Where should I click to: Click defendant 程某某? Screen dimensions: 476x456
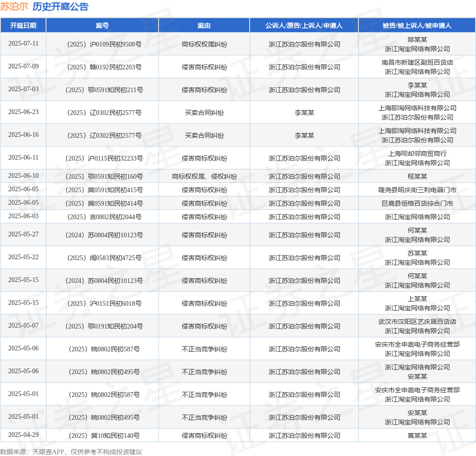click(417, 176)
